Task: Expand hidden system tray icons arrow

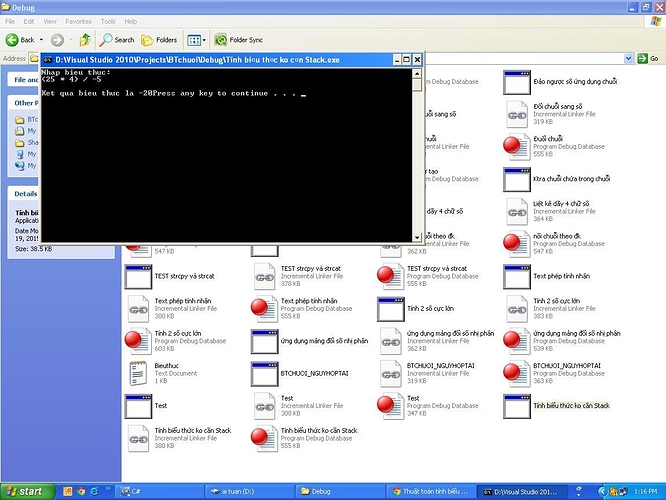Action: [x=601, y=492]
